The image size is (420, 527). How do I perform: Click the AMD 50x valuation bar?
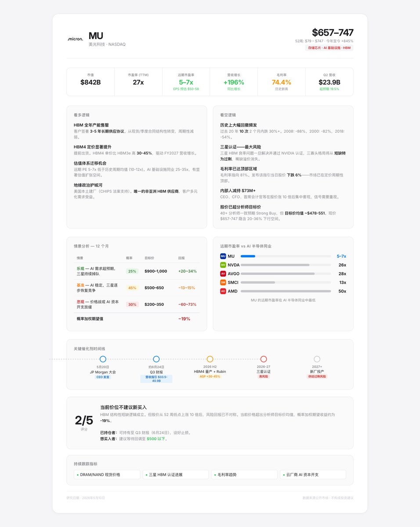(286, 291)
